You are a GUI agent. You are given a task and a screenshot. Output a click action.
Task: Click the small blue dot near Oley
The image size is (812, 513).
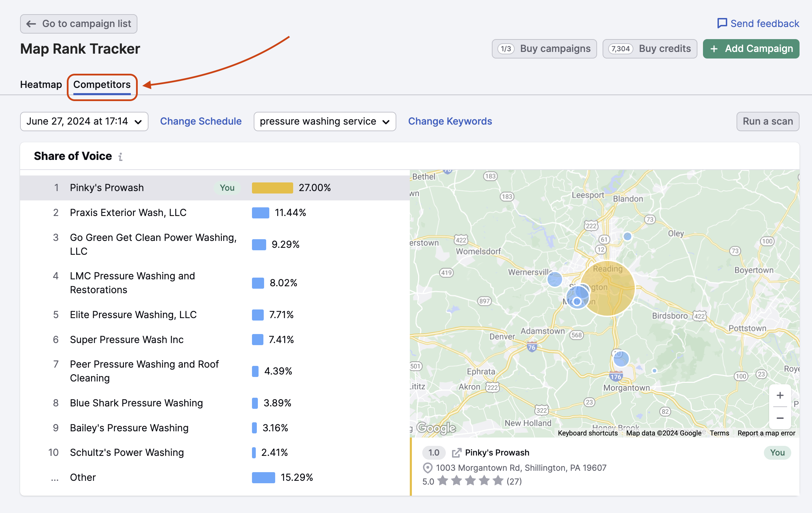(628, 236)
